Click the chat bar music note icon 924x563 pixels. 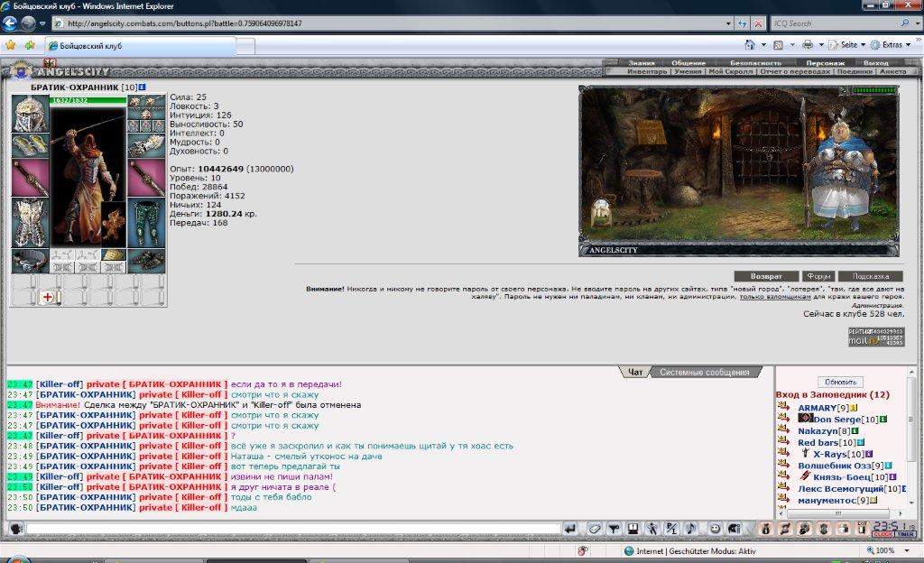690,529
